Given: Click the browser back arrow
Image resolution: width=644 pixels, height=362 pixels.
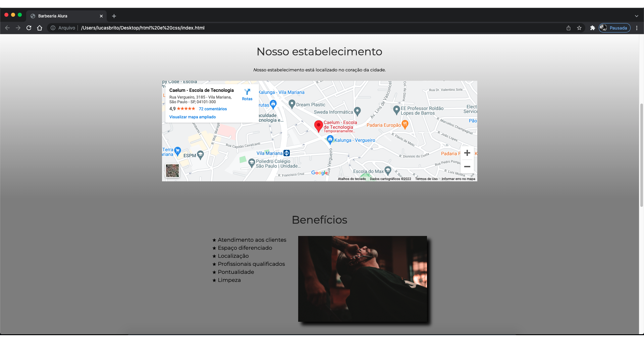Looking at the screenshot, I should pos(7,28).
